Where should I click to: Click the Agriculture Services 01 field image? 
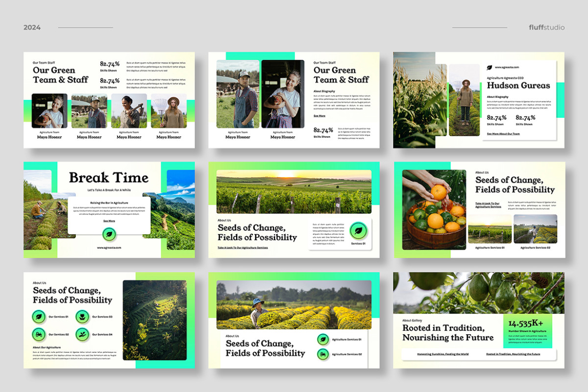click(490, 229)
